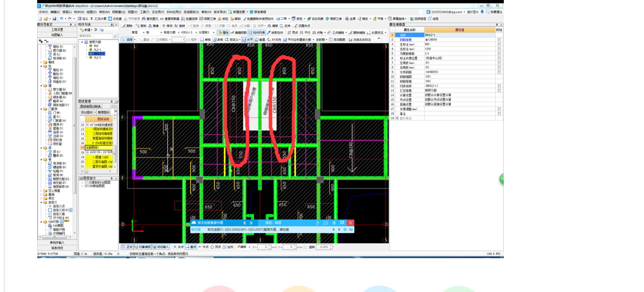Open 工具(T) menu
The width and height of the screenshot is (644, 292).
(144, 12)
